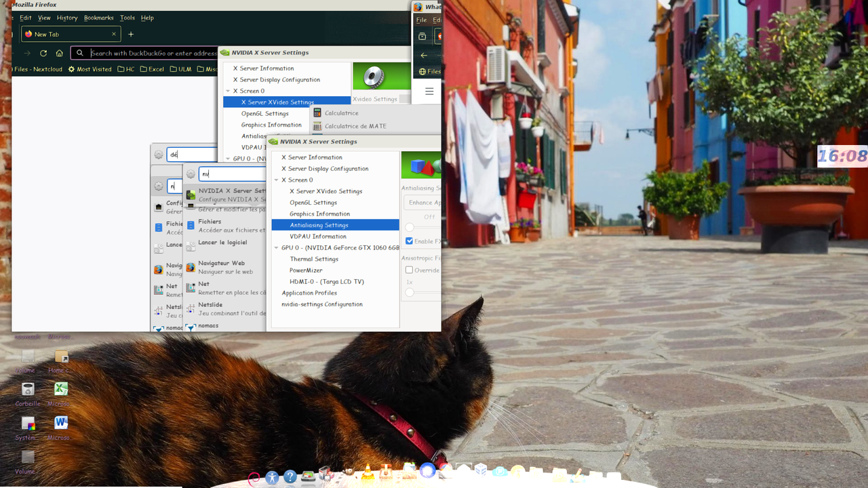Open Firefox View menu

(x=44, y=18)
